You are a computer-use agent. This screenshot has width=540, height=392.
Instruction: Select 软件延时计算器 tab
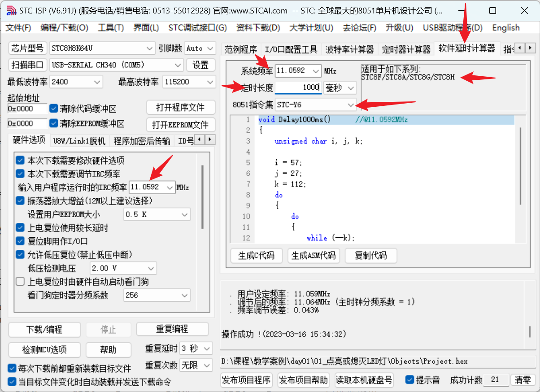tap(467, 48)
